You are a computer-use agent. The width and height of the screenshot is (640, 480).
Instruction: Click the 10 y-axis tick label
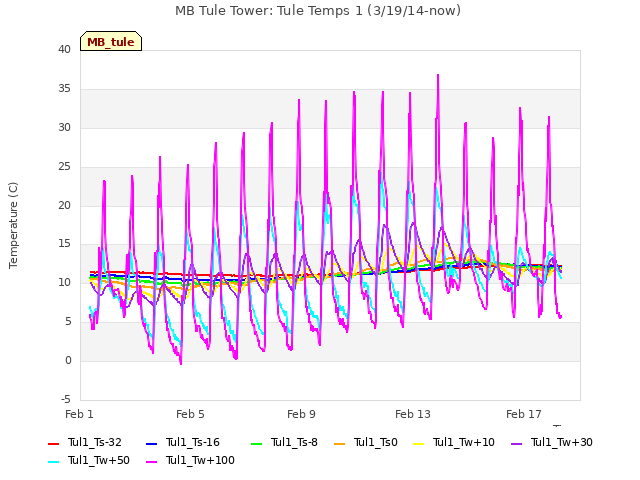click(64, 282)
